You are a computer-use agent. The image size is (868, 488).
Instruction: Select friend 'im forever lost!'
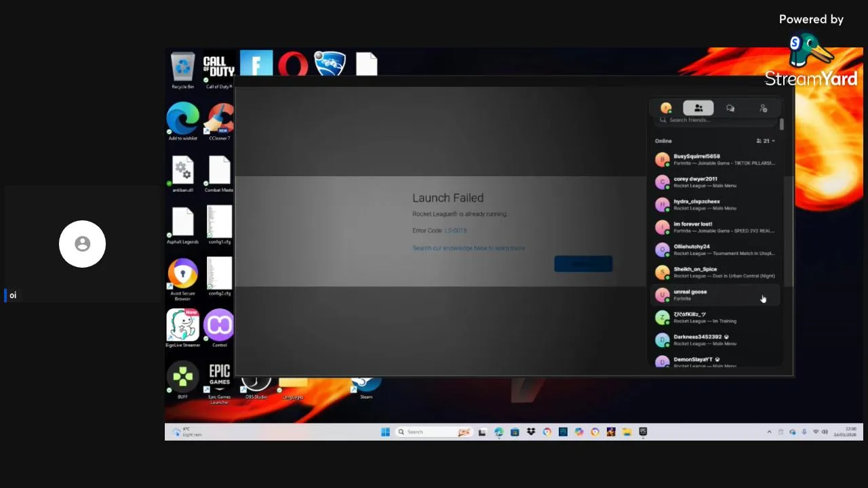pos(715,227)
